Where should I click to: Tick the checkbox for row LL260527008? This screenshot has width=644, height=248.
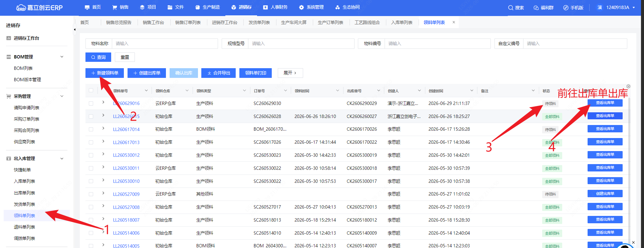(91, 207)
